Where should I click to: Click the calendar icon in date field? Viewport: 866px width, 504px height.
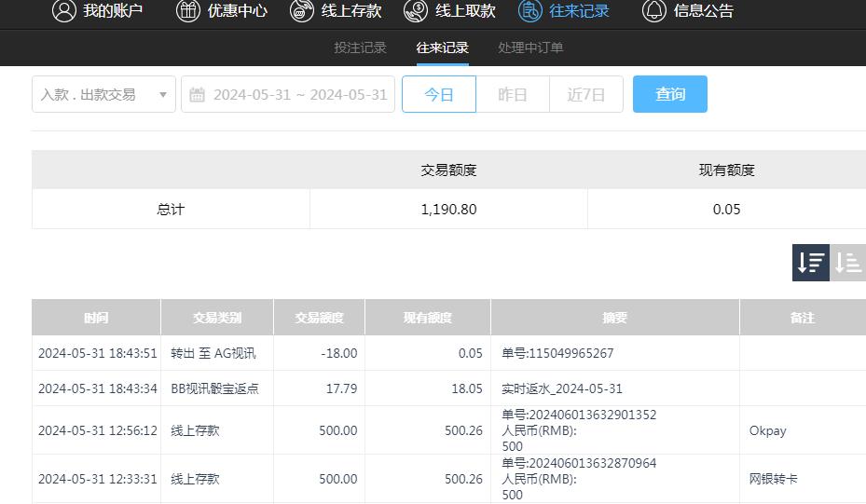[x=198, y=94]
